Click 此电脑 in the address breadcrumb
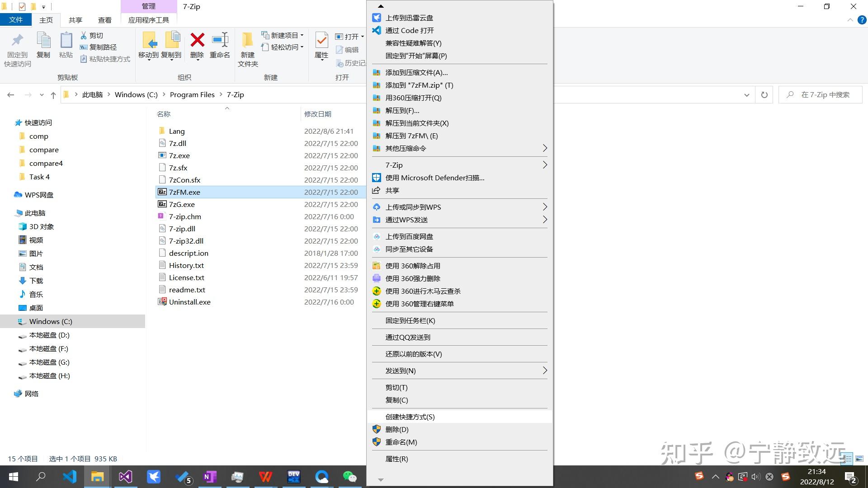Image resolution: width=868 pixels, height=488 pixels. coord(93,95)
